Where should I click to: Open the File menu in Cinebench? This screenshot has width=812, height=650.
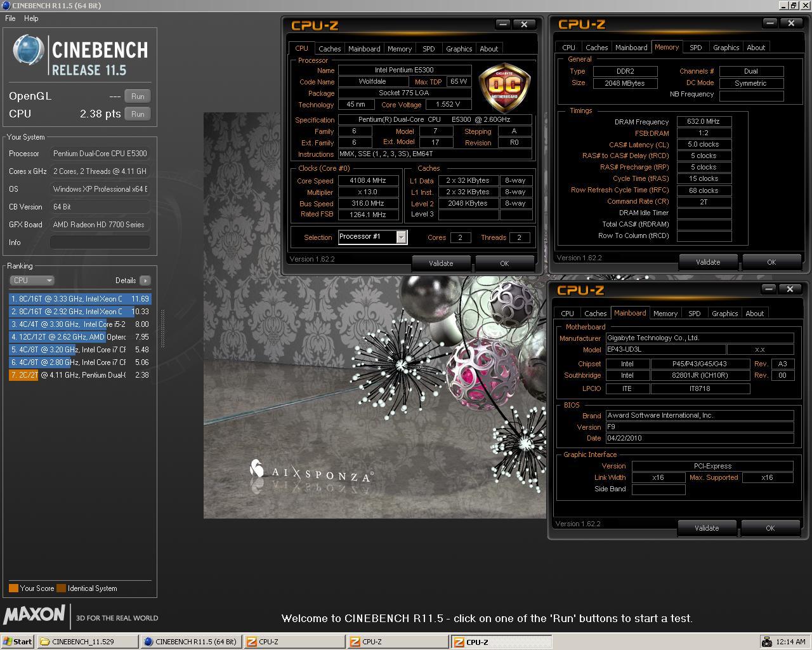(x=10, y=18)
